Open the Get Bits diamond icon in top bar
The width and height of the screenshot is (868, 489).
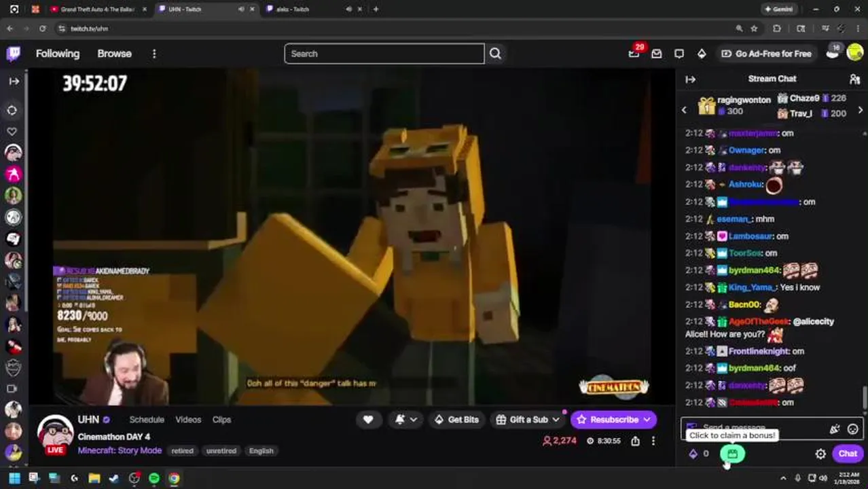click(702, 54)
